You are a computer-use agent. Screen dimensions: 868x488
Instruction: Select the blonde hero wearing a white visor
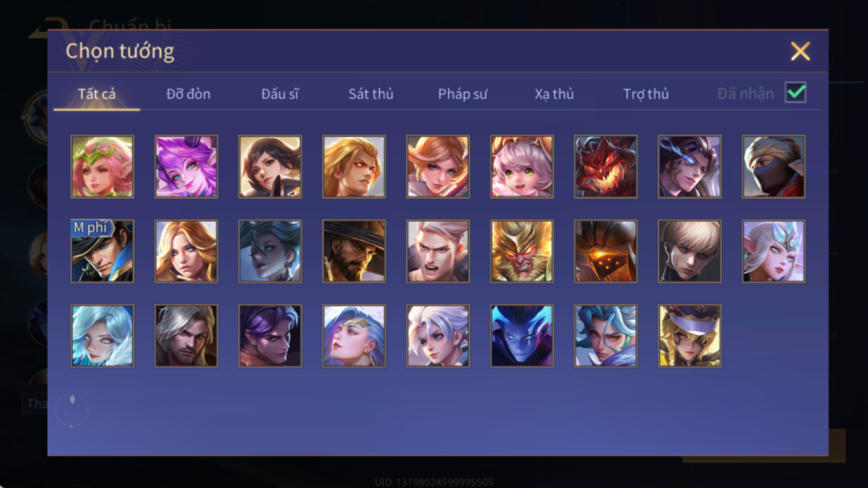click(689, 336)
